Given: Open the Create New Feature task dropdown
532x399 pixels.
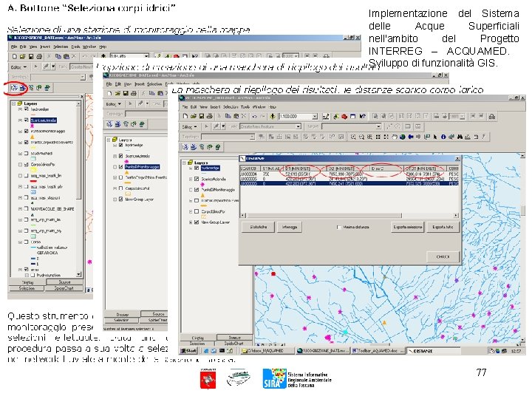Looking at the screenshot, I should 299,126.
